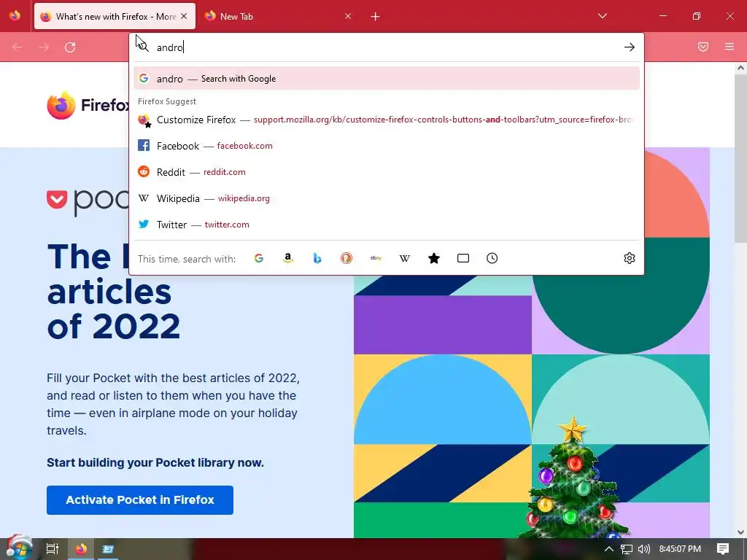Switch to What's new with Firefox tab
This screenshot has width=747, height=560.
coord(115,16)
